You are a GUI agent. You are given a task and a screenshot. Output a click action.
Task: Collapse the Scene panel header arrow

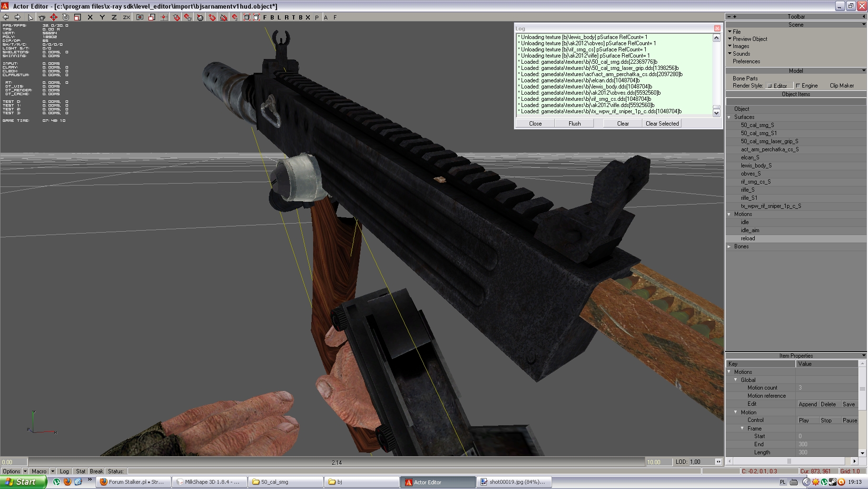[x=864, y=24]
